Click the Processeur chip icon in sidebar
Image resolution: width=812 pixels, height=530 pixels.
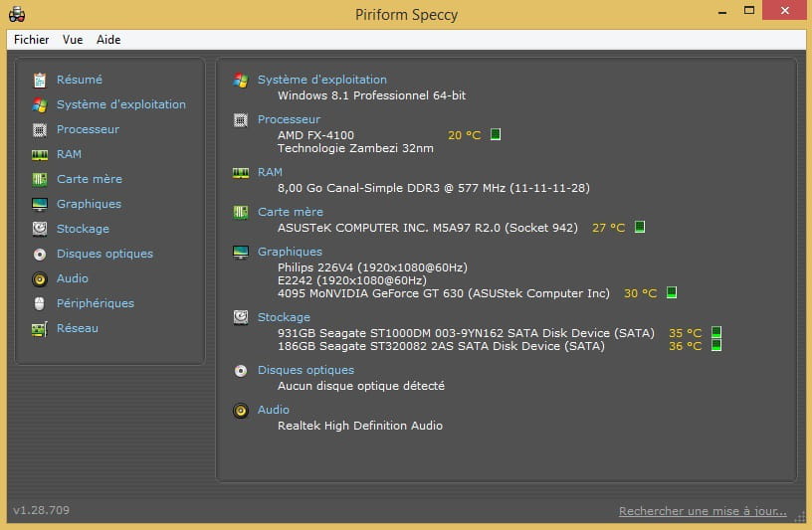pyautogui.click(x=40, y=129)
